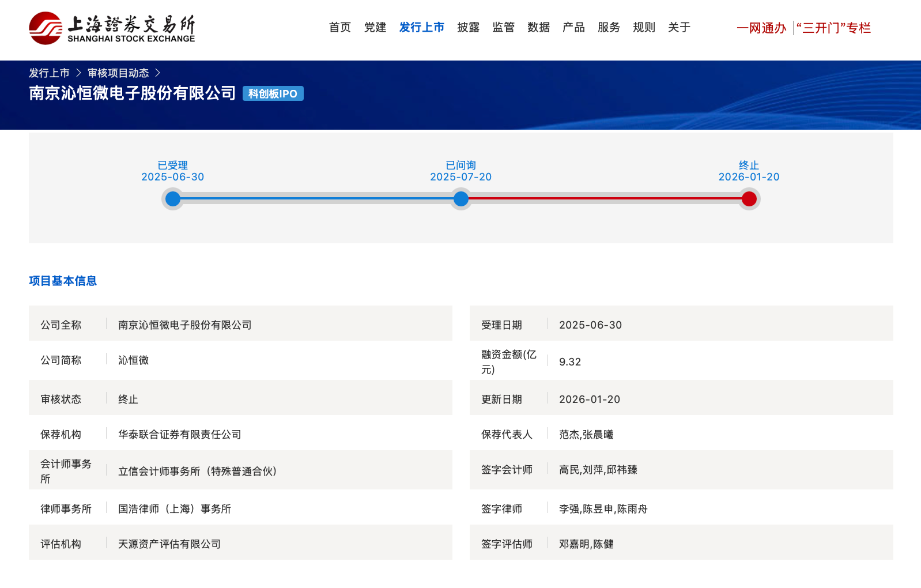Click the 科创板IPO badge
The width and height of the screenshot is (921, 588).
273,93
